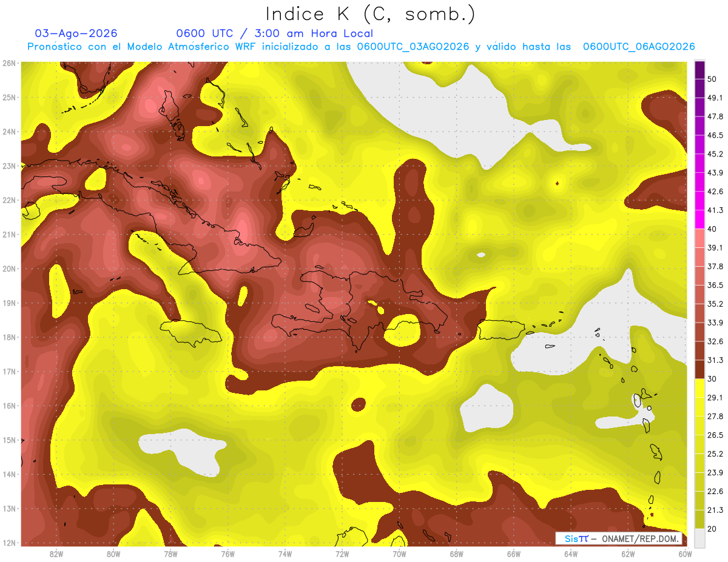
Task: Click the gray swatch below 20 in the legend
Action: (699, 537)
